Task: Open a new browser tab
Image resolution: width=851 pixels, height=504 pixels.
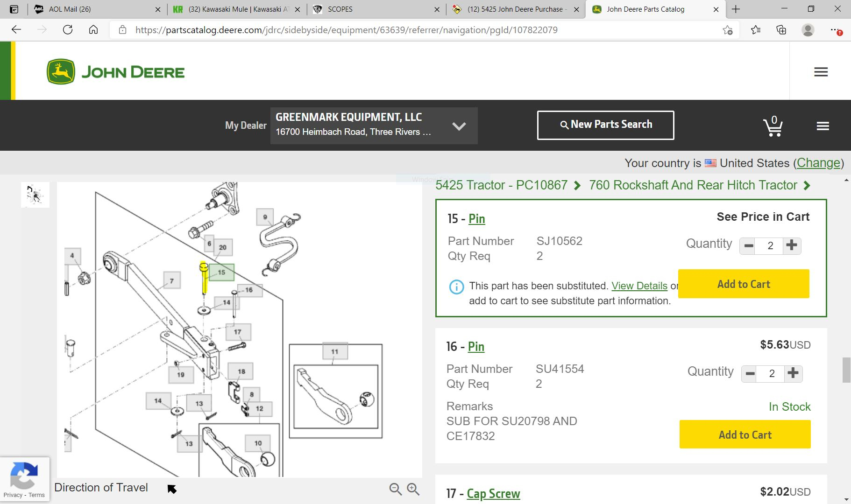Action: (x=736, y=9)
